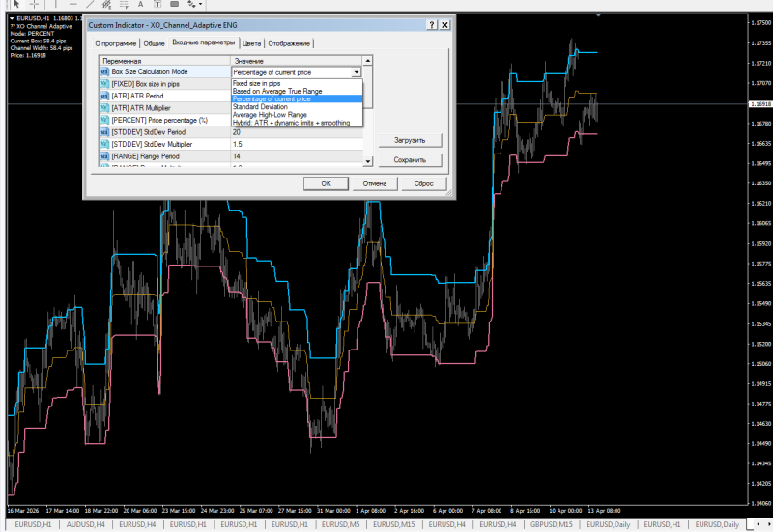Click the [ATR] ATR Period row icon

[x=104, y=96]
